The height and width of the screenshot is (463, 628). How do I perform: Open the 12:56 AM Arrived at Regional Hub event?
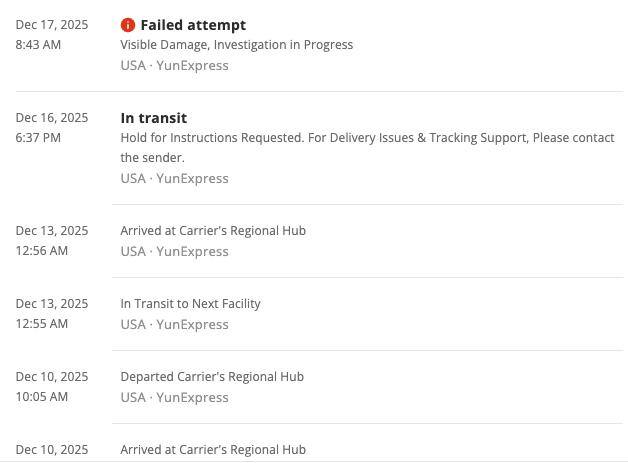pos(213,231)
